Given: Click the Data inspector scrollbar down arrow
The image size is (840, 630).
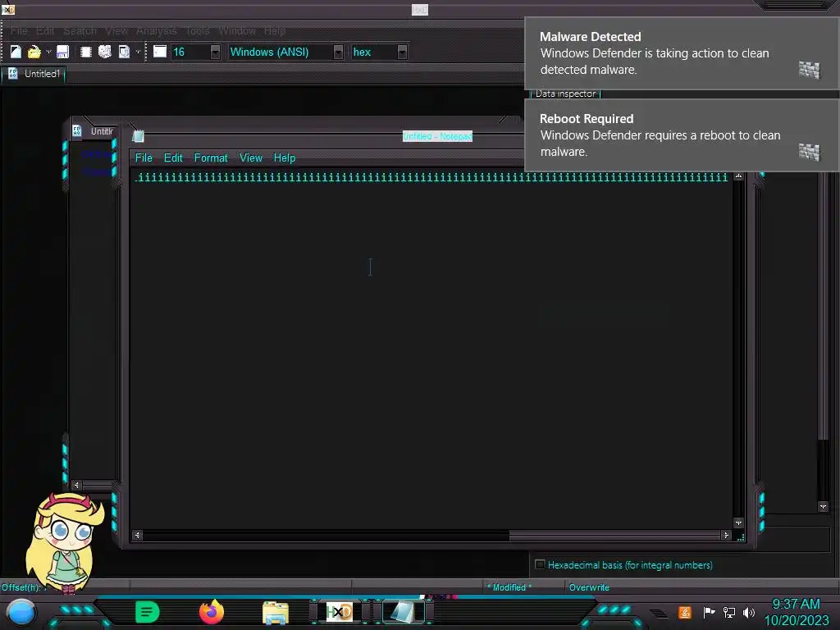Looking at the screenshot, I should (823, 507).
